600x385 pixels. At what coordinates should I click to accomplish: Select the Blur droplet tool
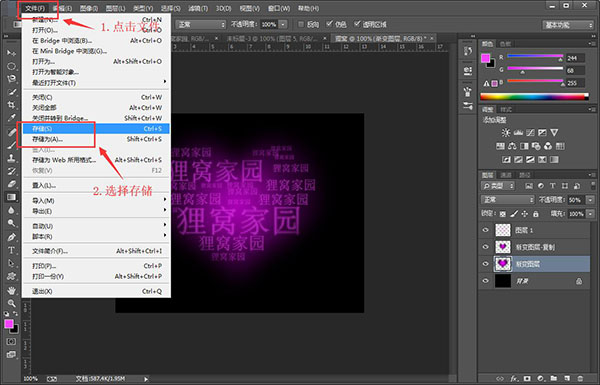pyautogui.click(x=11, y=210)
